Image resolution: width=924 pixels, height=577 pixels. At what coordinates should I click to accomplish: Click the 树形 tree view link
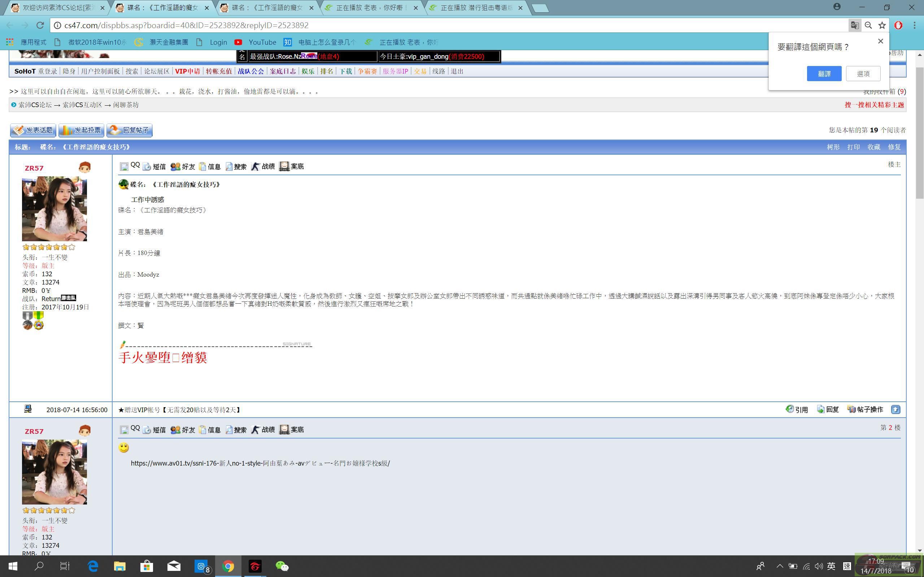[x=833, y=147]
